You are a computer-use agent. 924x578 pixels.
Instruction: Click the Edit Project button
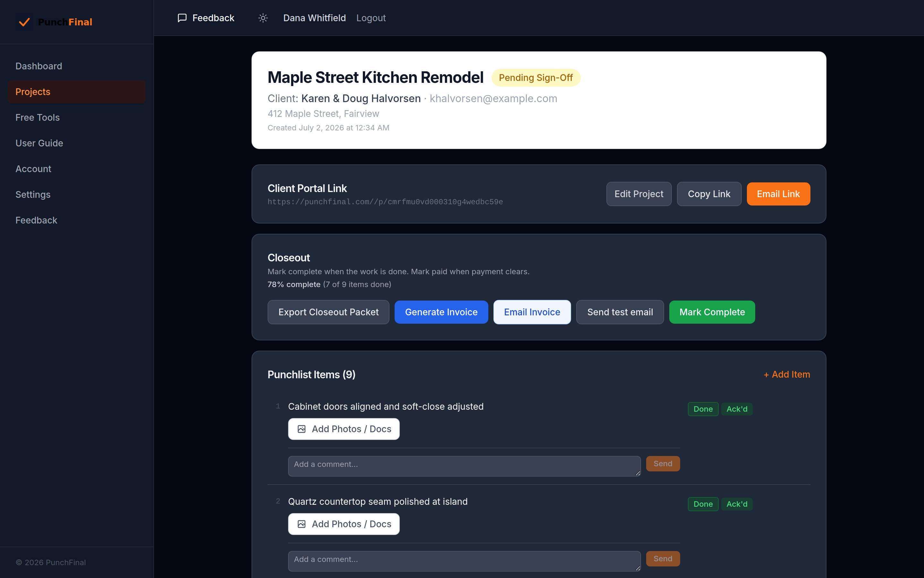point(639,194)
